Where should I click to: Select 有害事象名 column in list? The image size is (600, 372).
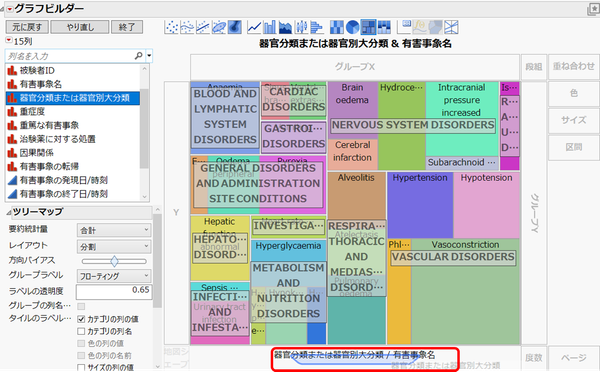click(73, 84)
